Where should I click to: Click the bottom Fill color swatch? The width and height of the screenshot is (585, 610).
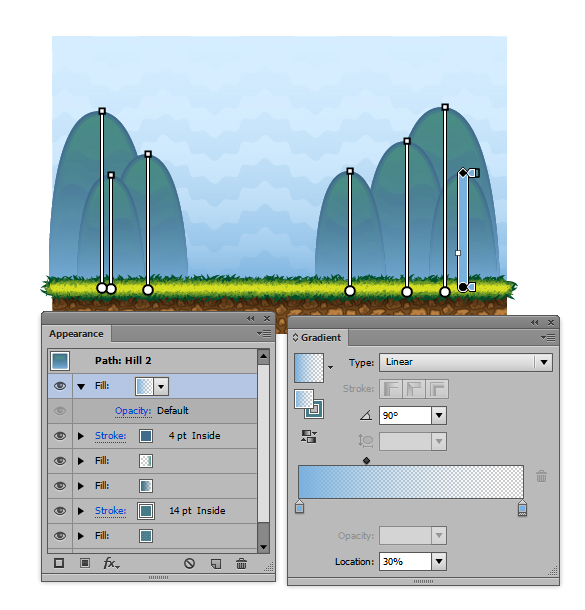point(146,536)
